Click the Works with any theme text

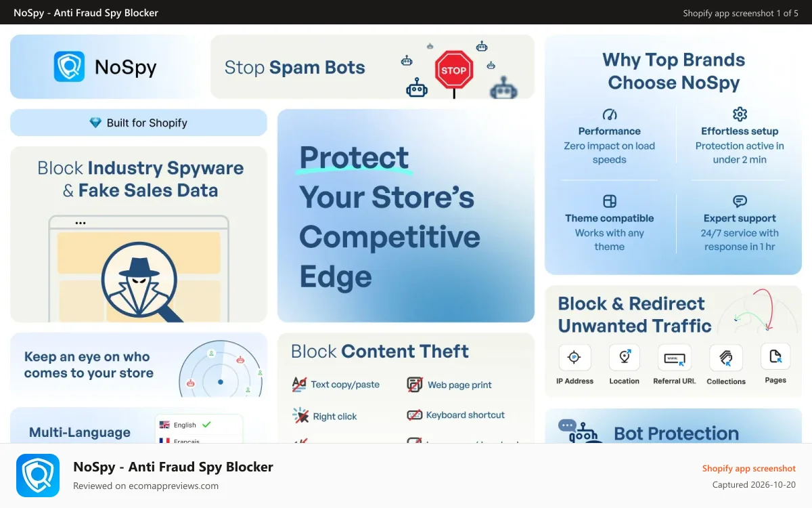tap(610, 240)
